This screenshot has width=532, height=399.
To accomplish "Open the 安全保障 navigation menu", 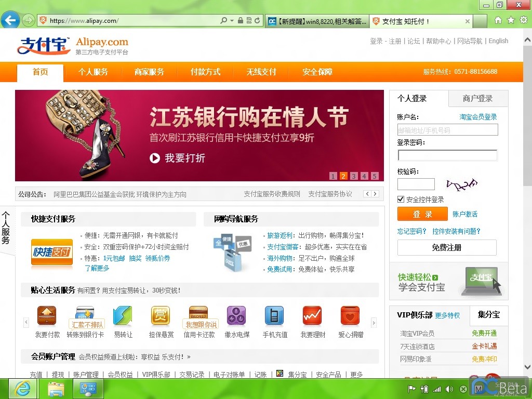I will pos(317,72).
